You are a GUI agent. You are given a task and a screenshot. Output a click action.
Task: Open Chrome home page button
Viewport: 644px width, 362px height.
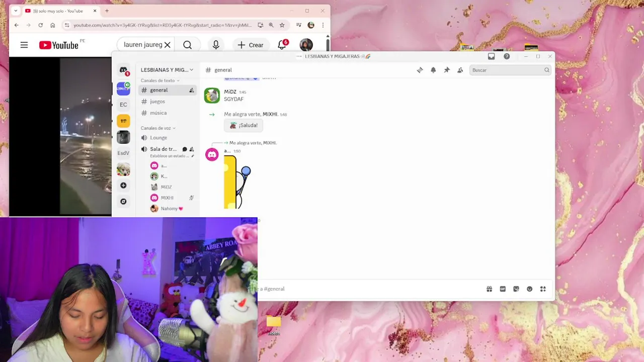(x=53, y=25)
